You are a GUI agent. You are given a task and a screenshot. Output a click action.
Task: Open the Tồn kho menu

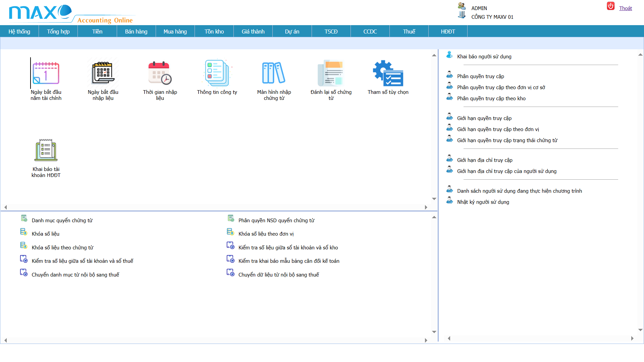click(x=214, y=32)
